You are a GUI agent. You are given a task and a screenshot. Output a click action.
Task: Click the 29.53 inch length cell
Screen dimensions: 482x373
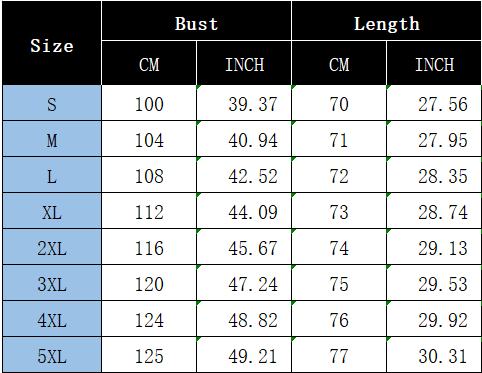tap(434, 283)
